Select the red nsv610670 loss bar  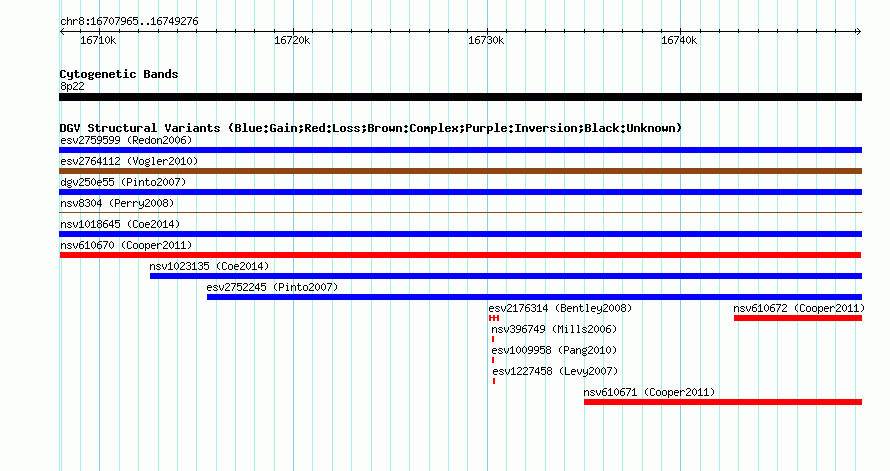pos(460,255)
